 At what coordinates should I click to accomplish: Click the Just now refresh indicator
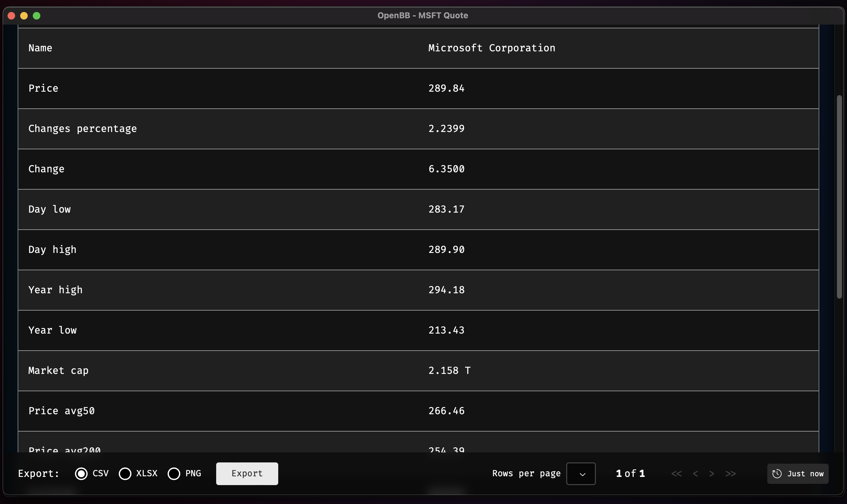(x=798, y=473)
